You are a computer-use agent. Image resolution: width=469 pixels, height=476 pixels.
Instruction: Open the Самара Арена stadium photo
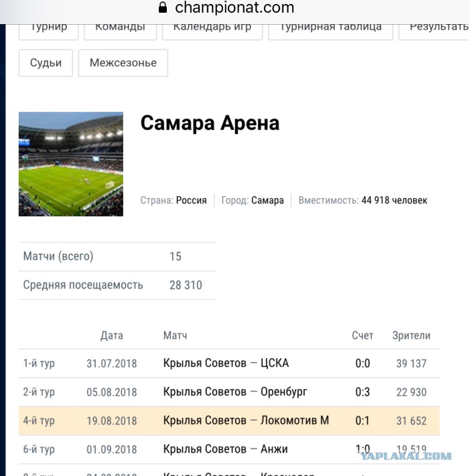tap(71, 164)
